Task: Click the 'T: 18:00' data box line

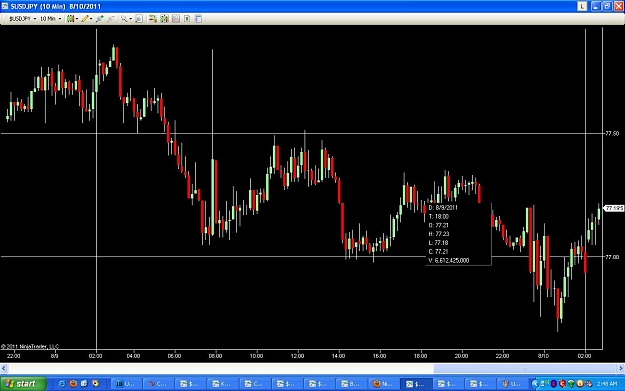Action: click(438, 216)
